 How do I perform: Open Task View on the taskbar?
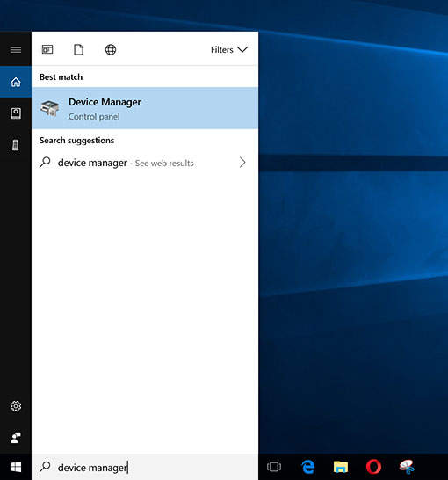tap(274, 467)
